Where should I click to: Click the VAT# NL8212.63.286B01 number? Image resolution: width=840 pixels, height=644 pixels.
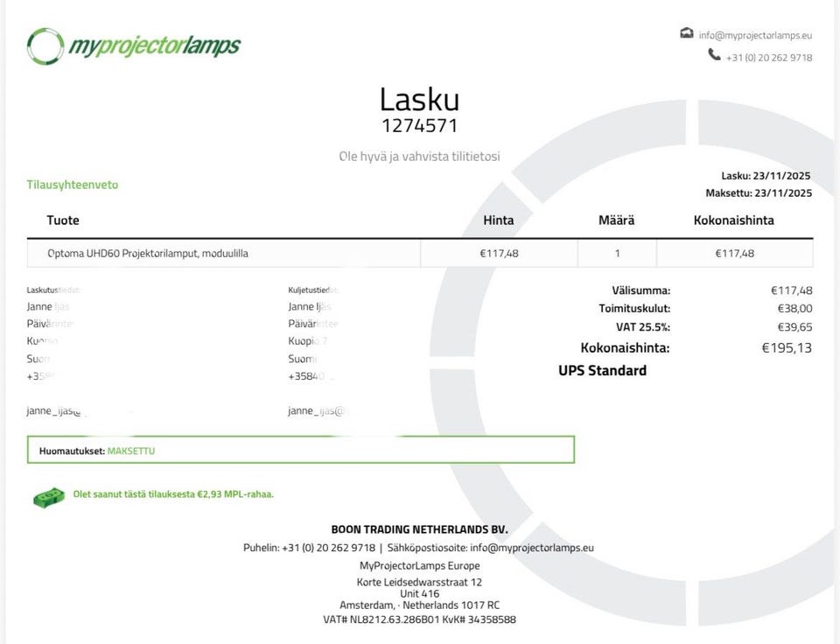(x=381, y=619)
